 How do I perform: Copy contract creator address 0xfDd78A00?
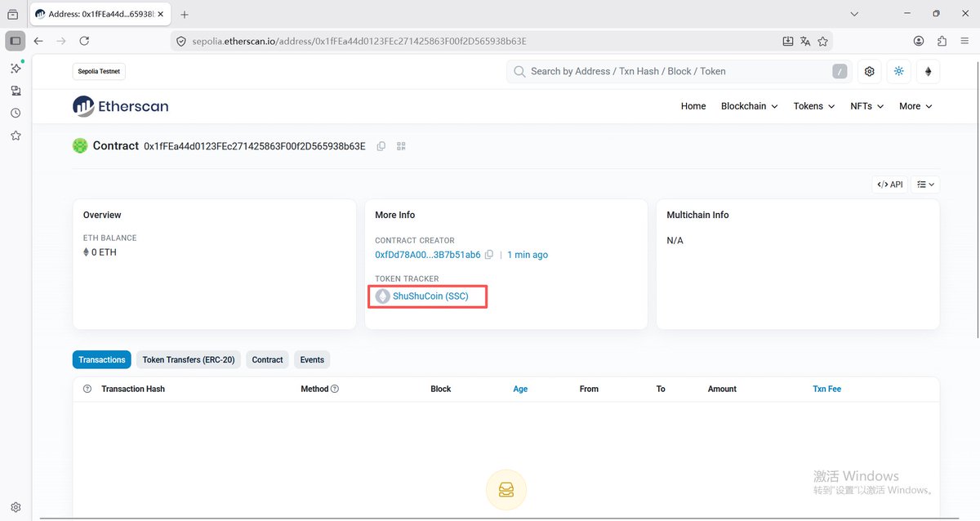(x=489, y=255)
